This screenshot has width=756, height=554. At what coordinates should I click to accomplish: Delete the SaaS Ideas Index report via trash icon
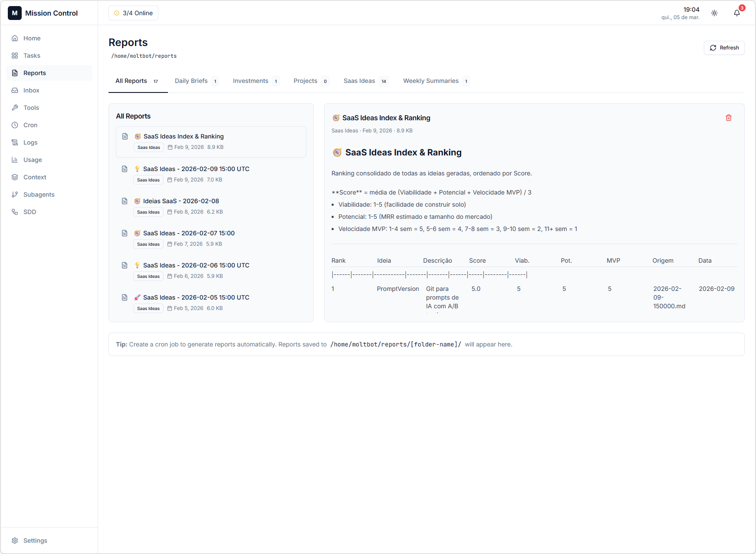(729, 118)
